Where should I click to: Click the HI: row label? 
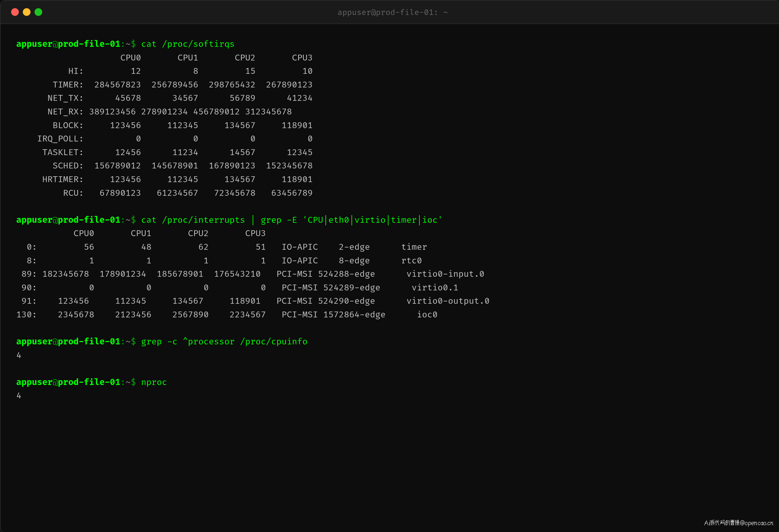pos(76,71)
